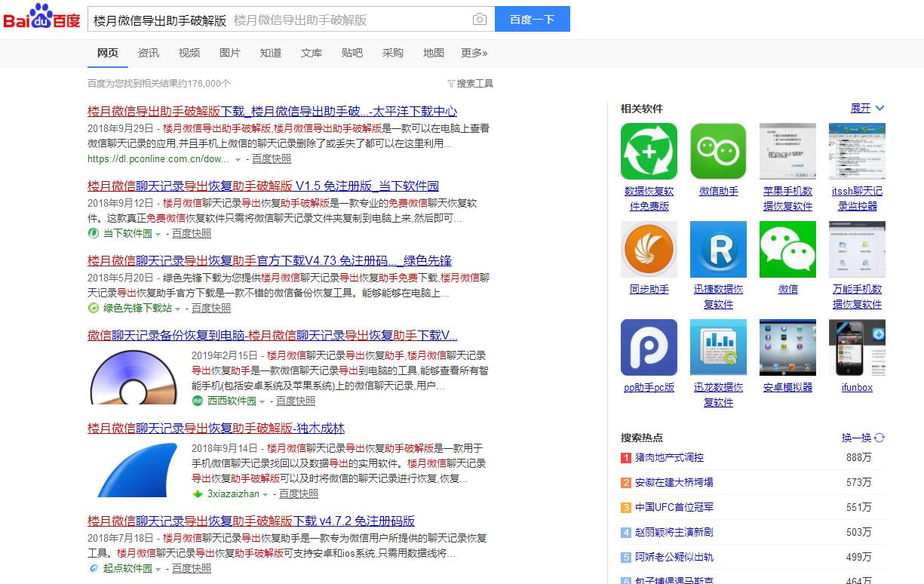Open 百度快照 for 西西软件园 result
Viewport: 924px width, 584px height.
[x=296, y=401]
